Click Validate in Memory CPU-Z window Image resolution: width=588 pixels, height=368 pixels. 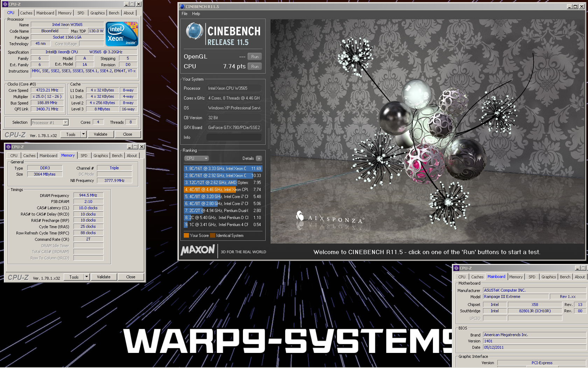point(104,277)
